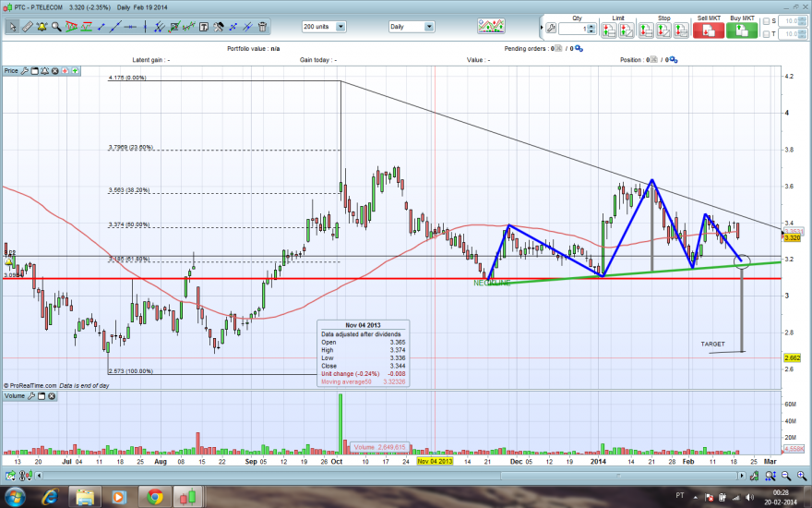Click the trash can delete-objects icon
The image size is (812, 508).
click(x=263, y=27)
